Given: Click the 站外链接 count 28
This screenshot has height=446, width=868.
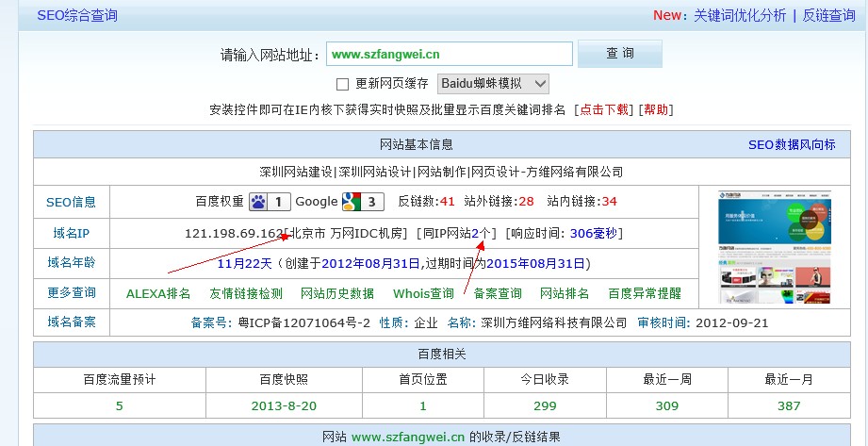Looking at the screenshot, I should (x=526, y=202).
